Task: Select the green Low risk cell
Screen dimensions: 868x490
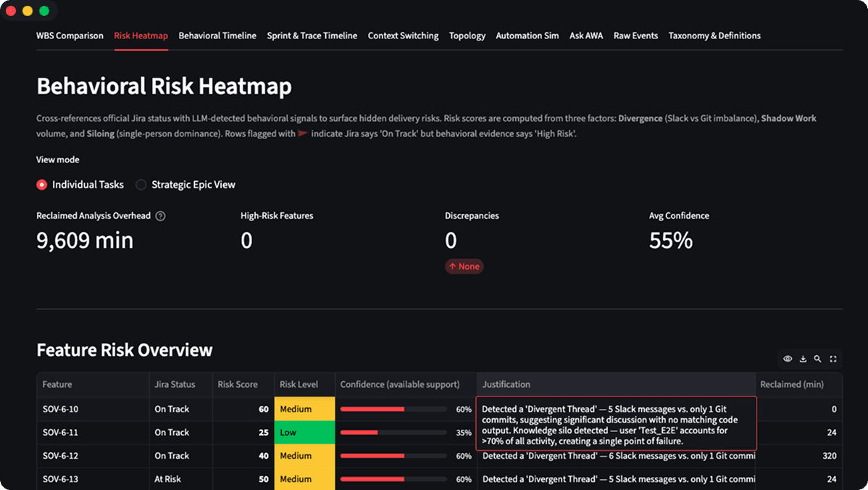Action: [x=304, y=433]
